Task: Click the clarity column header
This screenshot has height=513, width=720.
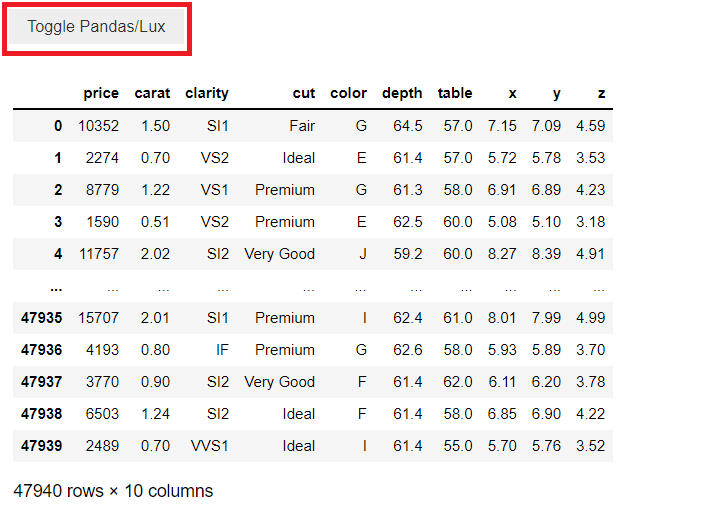Action: point(207,93)
